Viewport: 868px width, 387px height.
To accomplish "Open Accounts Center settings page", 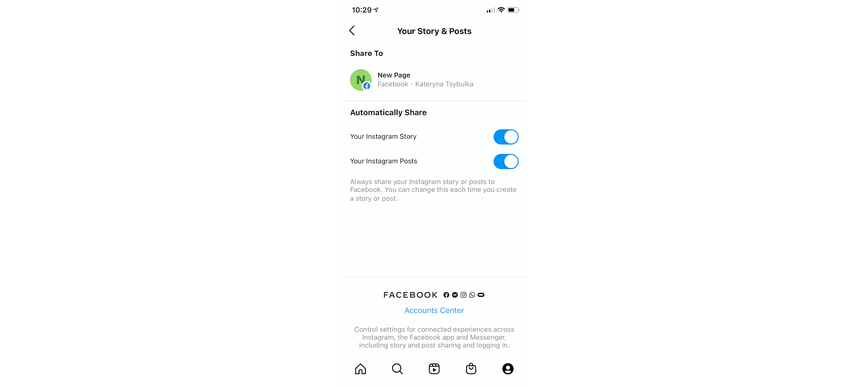I will [x=434, y=310].
